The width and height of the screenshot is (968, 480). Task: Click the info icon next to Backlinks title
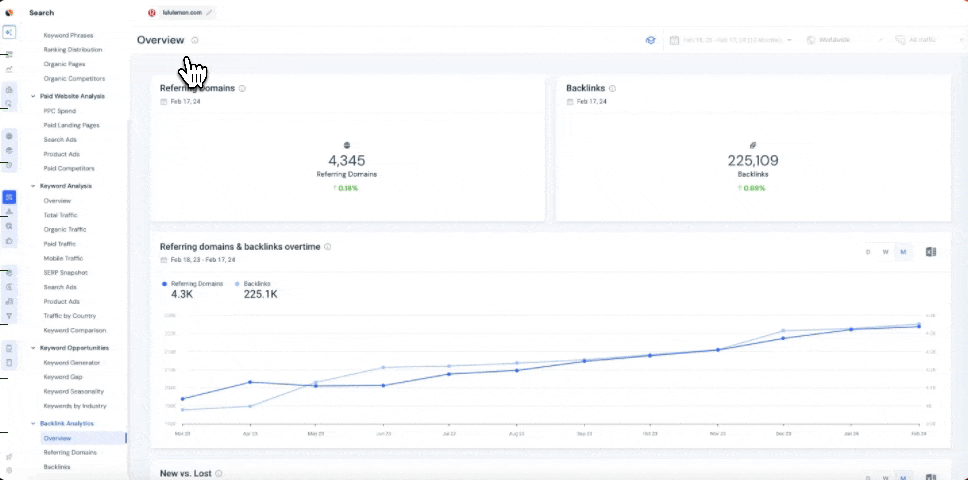[613, 88]
